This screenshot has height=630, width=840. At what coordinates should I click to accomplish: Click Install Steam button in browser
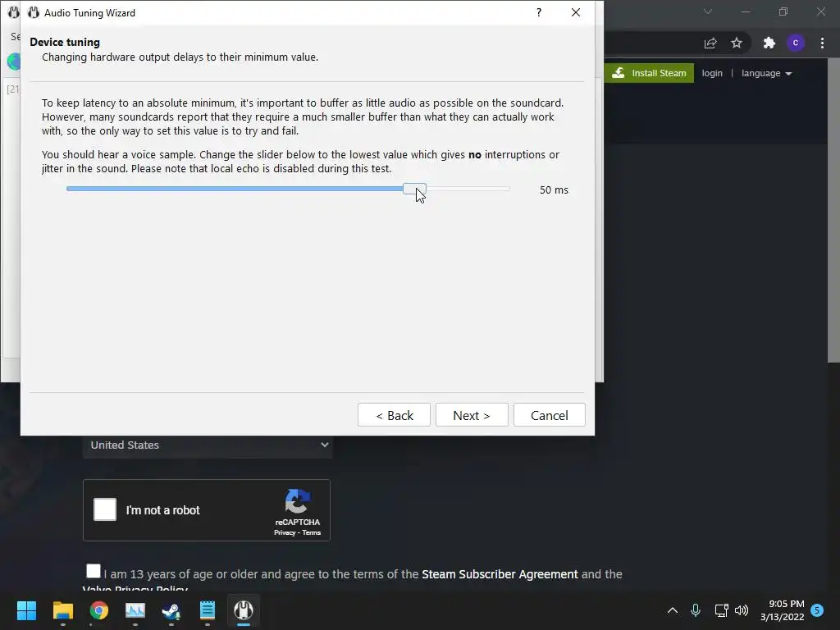[x=650, y=73]
